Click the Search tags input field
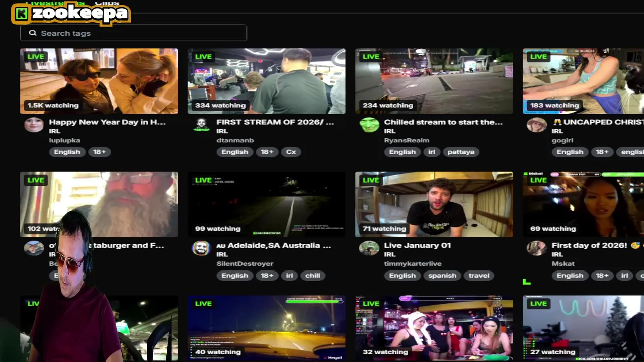Image resolution: width=644 pixels, height=362 pixels. (133, 33)
